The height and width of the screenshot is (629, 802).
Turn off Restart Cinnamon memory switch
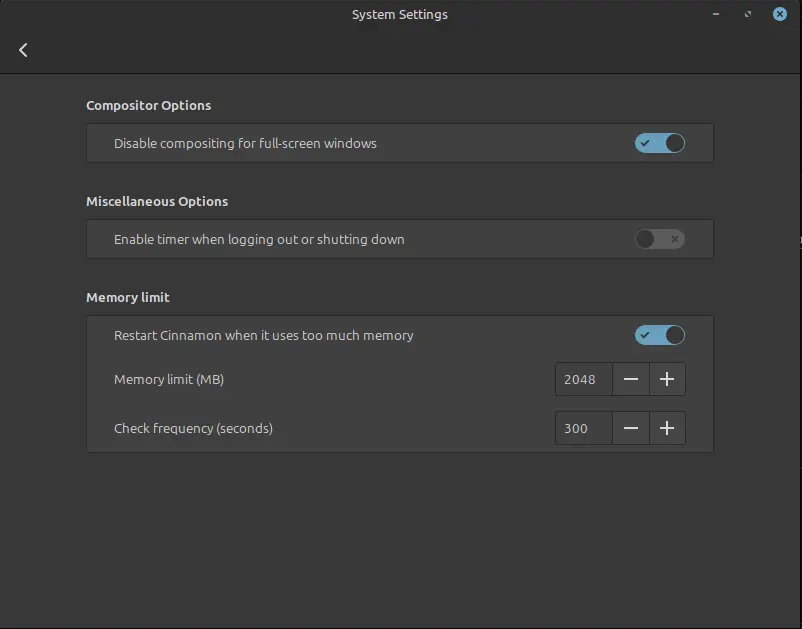[659, 335]
